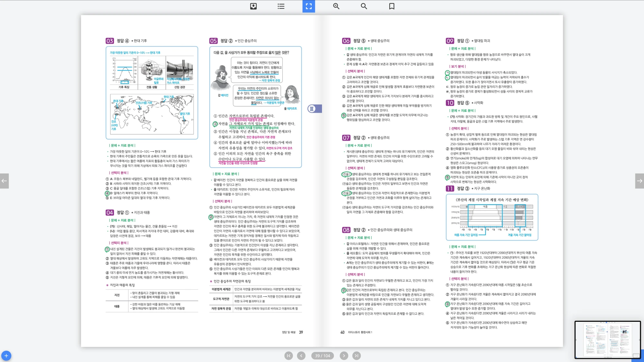This screenshot has height=362, width=644.
Task: Click the page preview thumbnail
Action: 607,339
